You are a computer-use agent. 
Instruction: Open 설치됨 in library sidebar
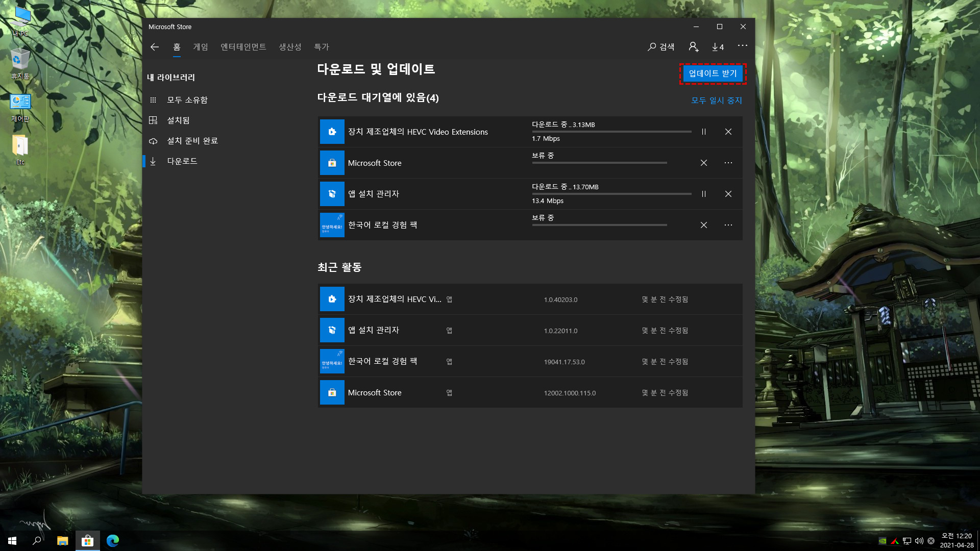pos(178,120)
